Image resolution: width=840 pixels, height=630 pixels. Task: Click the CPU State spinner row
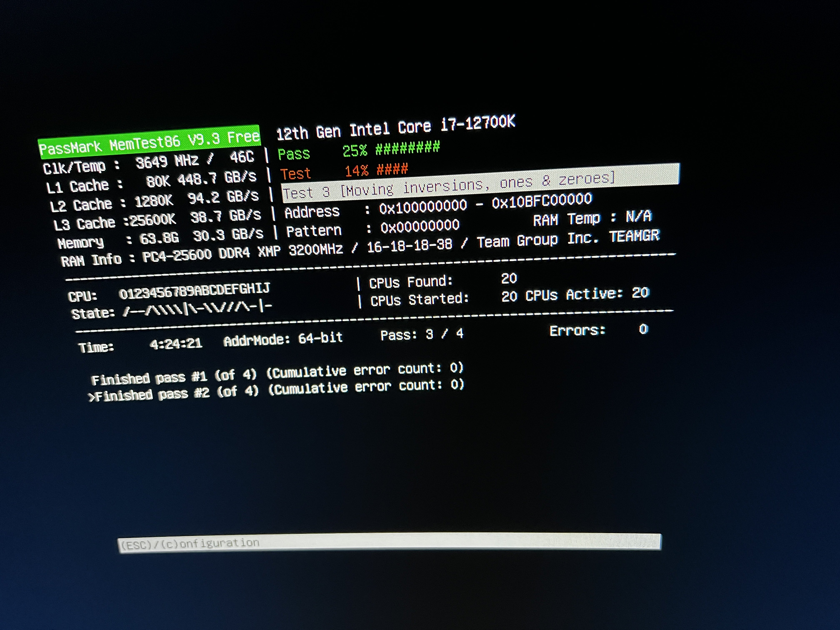click(172, 310)
